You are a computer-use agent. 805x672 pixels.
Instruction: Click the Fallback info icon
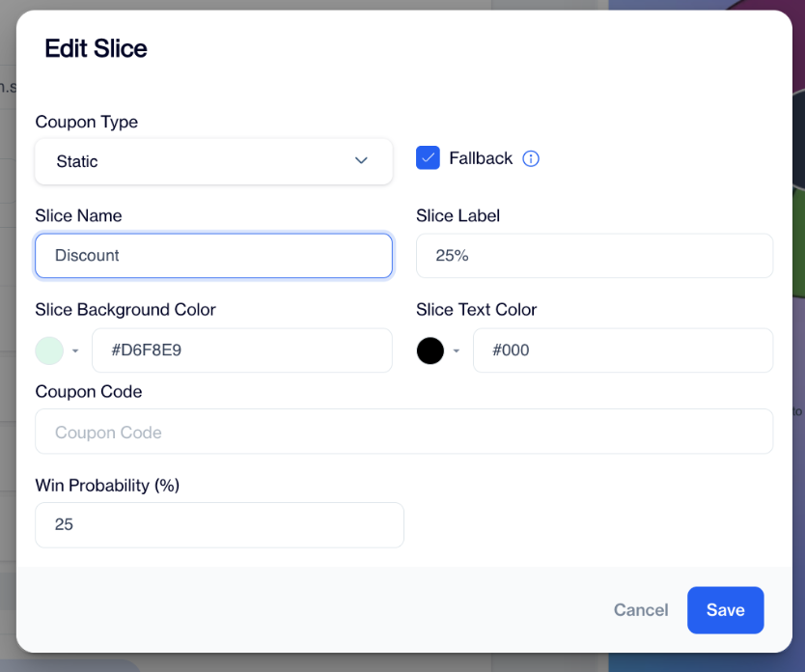[x=531, y=158]
